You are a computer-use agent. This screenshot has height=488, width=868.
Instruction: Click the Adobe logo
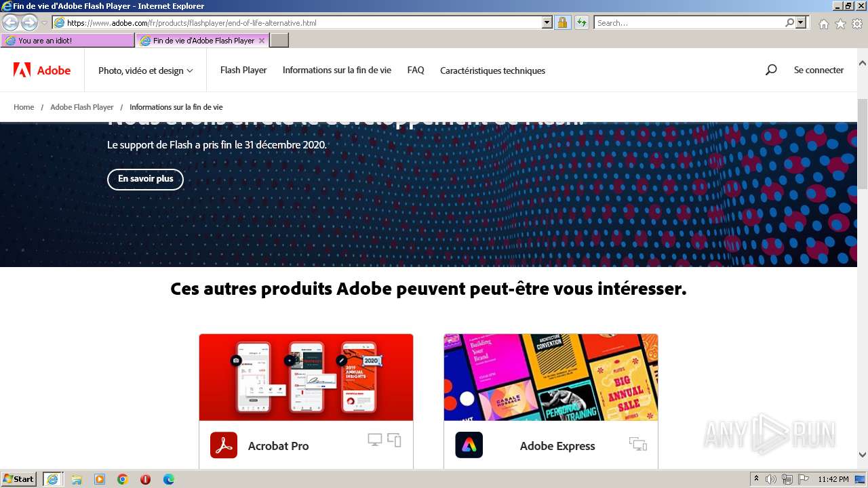pyautogui.click(x=42, y=70)
